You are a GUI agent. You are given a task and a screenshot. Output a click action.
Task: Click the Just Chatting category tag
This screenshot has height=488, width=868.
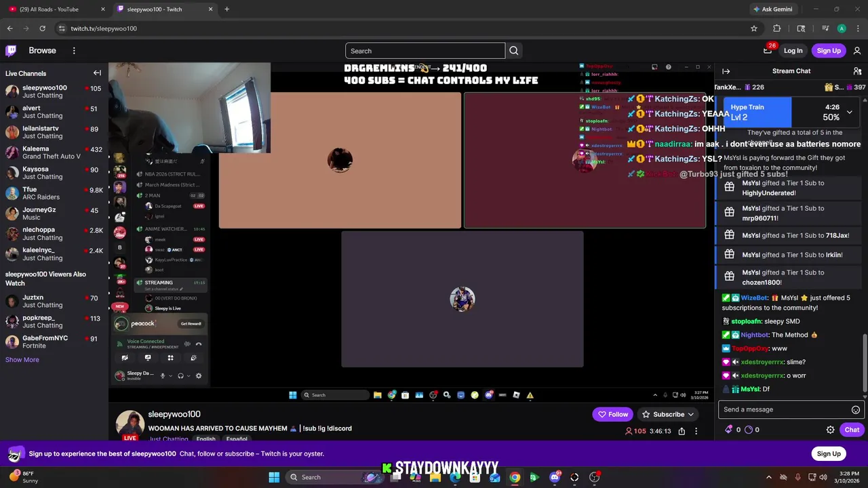[x=169, y=439]
